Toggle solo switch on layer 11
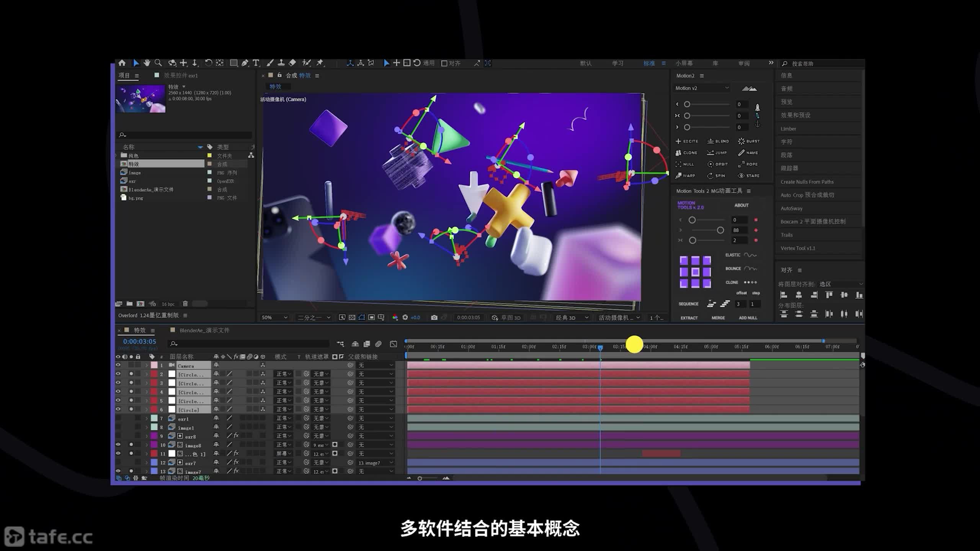 point(131,453)
